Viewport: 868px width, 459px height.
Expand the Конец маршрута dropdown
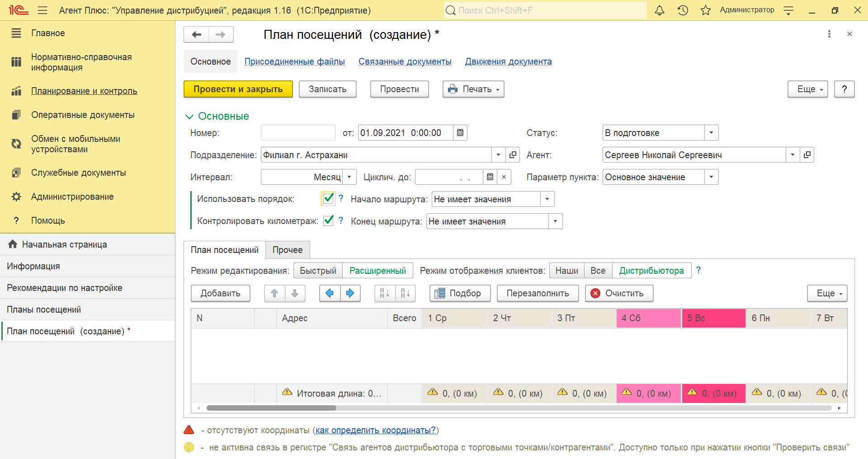(x=555, y=221)
